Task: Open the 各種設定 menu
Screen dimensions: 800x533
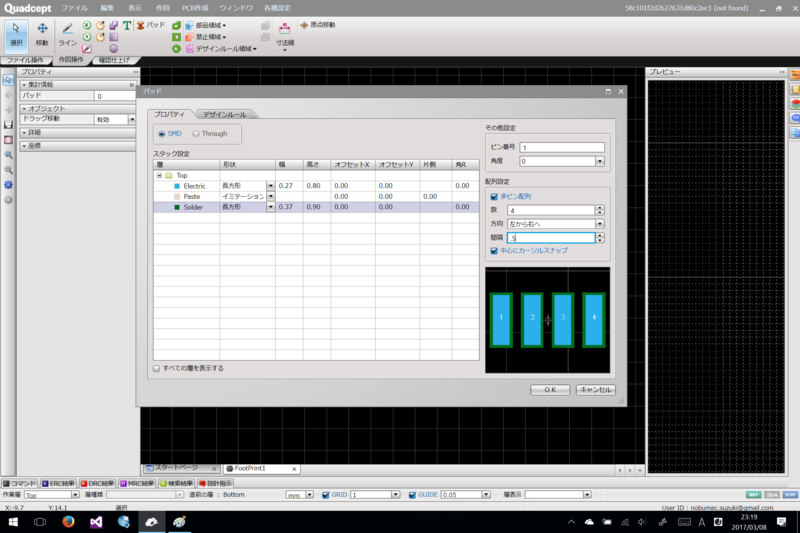Action: click(277, 8)
